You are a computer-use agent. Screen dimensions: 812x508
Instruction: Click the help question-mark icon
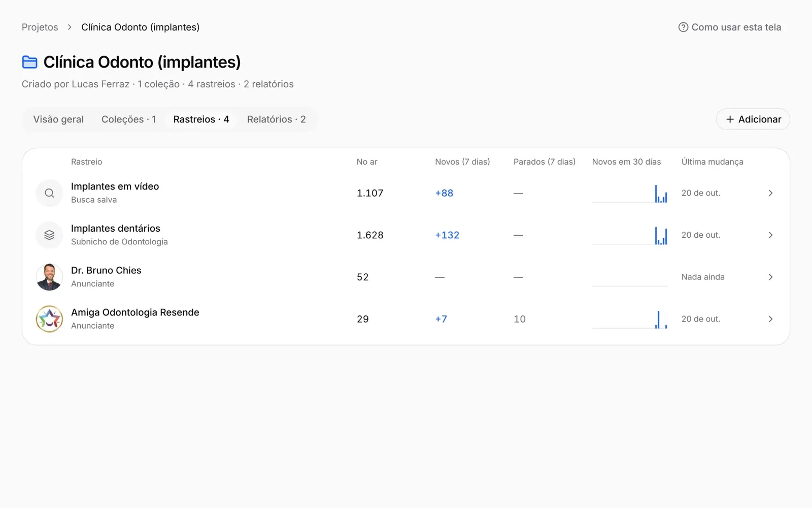coord(683,27)
